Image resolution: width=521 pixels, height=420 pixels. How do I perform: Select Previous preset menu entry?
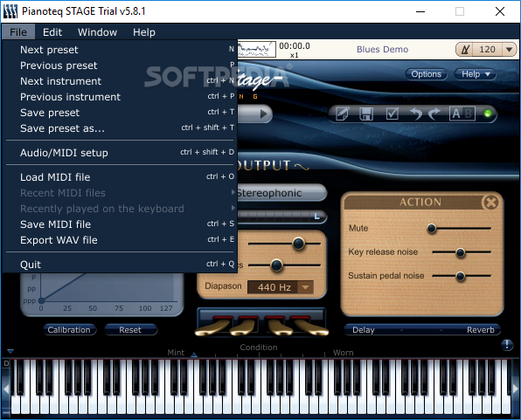click(120, 65)
